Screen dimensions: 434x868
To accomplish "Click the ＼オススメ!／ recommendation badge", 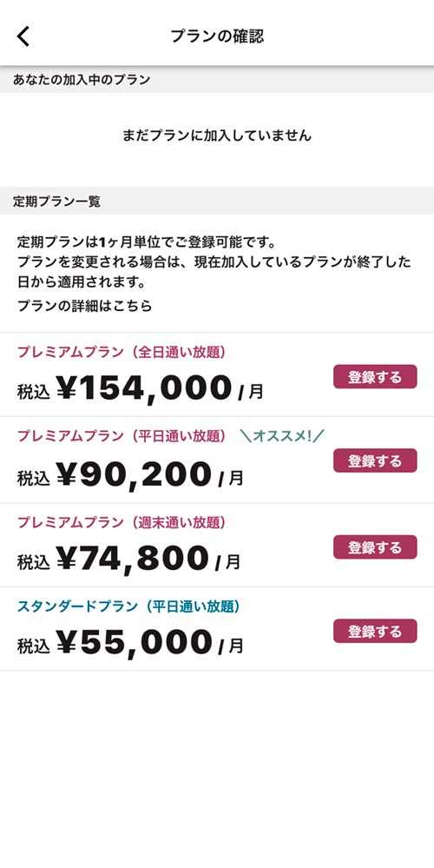I will click(282, 435).
